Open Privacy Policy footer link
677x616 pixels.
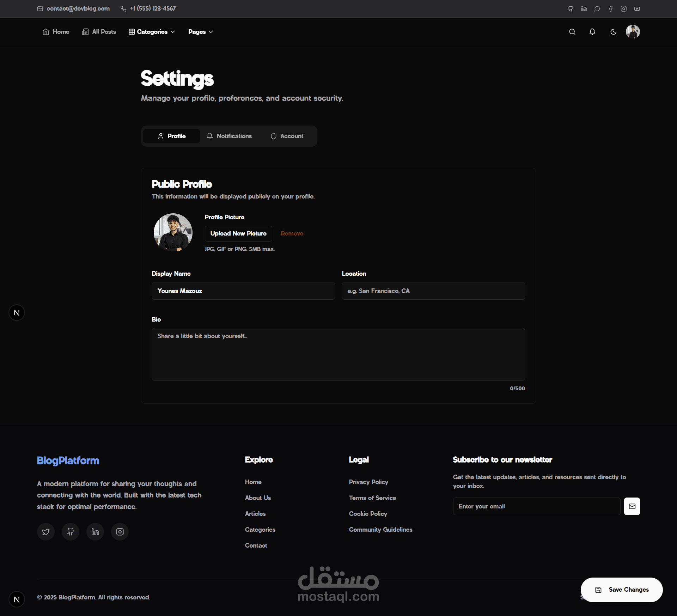368,482
